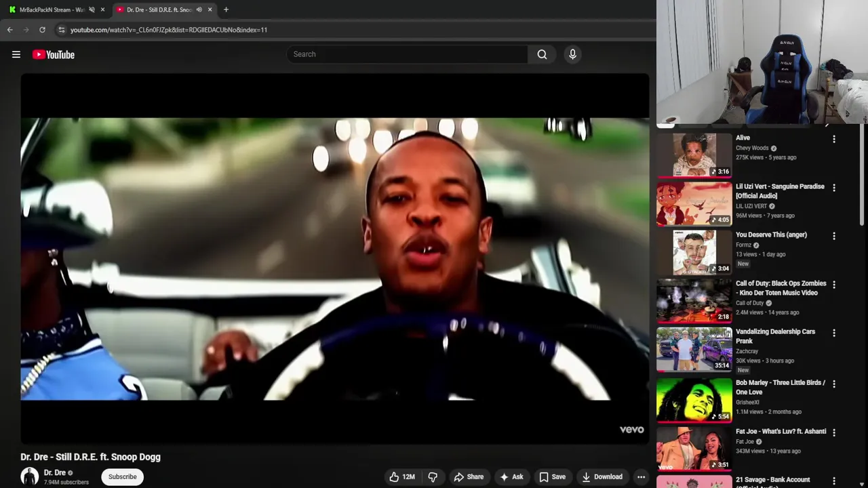Screen dimensions: 868x488
Task: Open the Dr. Dre channel name link
Action: [x=55, y=472]
